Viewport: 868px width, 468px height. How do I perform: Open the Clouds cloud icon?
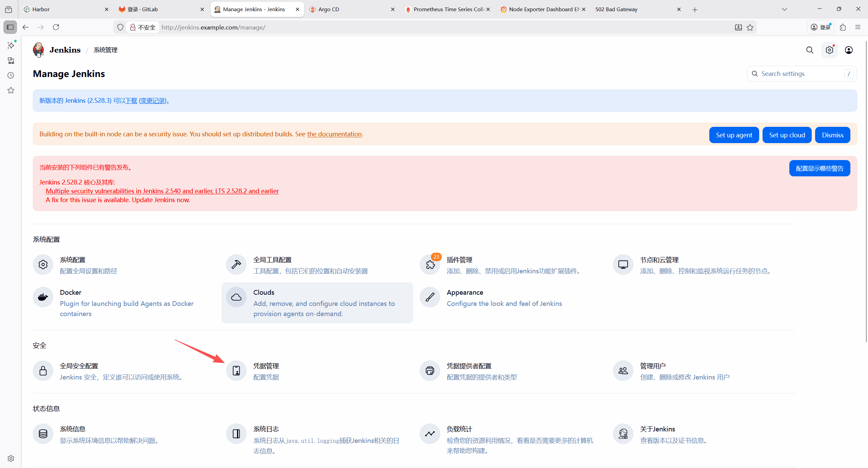tap(236, 297)
